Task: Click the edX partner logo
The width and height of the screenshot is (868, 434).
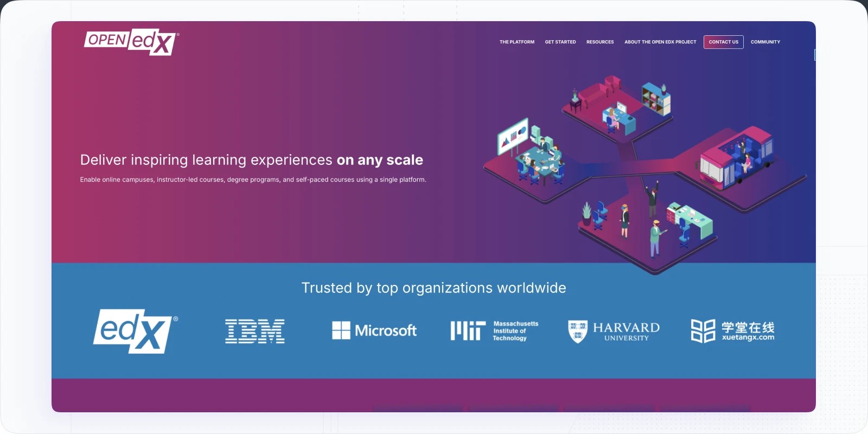Action: pyautogui.click(x=135, y=331)
